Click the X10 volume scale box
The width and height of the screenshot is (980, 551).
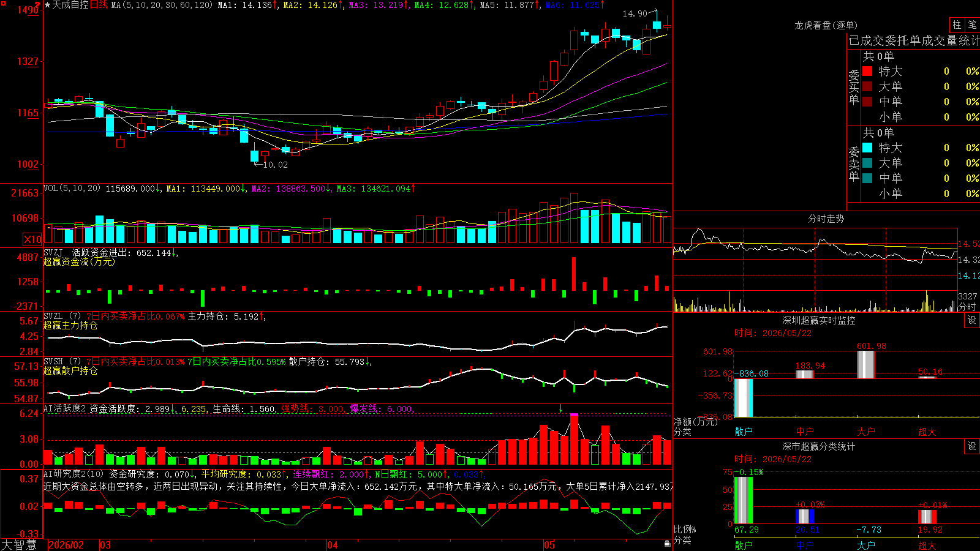click(x=32, y=239)
